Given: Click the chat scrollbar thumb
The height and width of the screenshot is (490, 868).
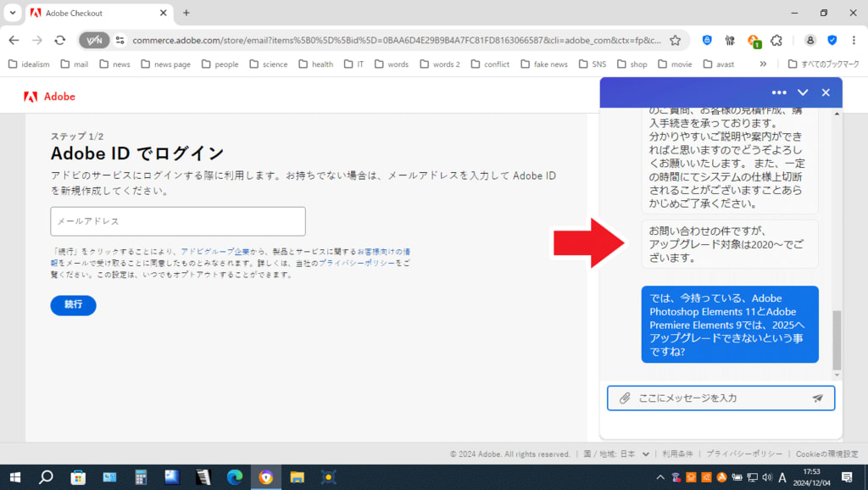Looking at the screenshot, I should pos(837,340).
